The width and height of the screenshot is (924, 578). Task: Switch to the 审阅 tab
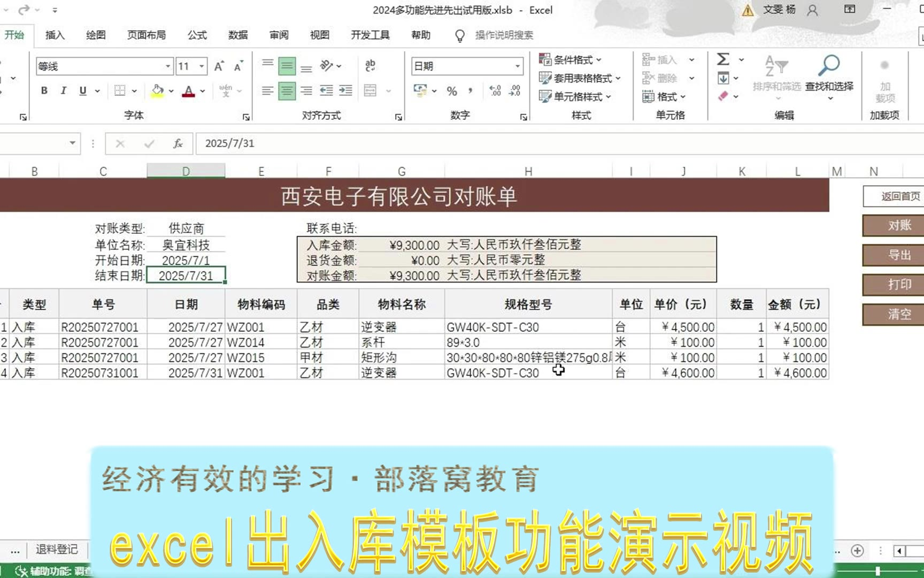tap(279, 35)
